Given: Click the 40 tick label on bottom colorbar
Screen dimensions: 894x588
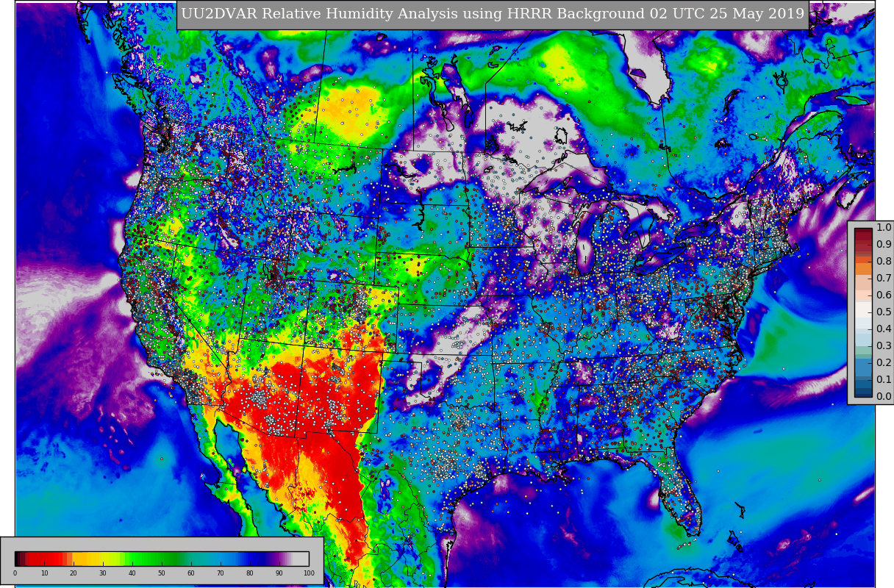Looking at the screenshot, I should [132, 573].
